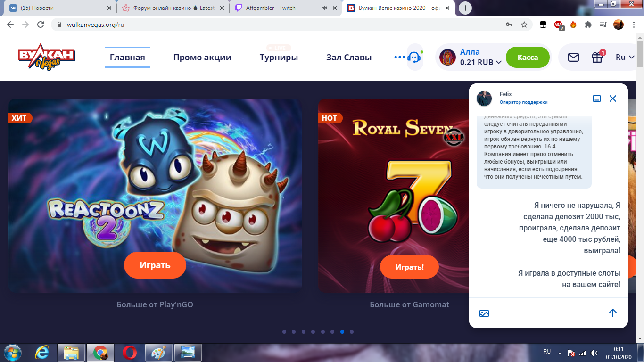Open the taskbar clock showing 0:11

[x=619, y=353]
